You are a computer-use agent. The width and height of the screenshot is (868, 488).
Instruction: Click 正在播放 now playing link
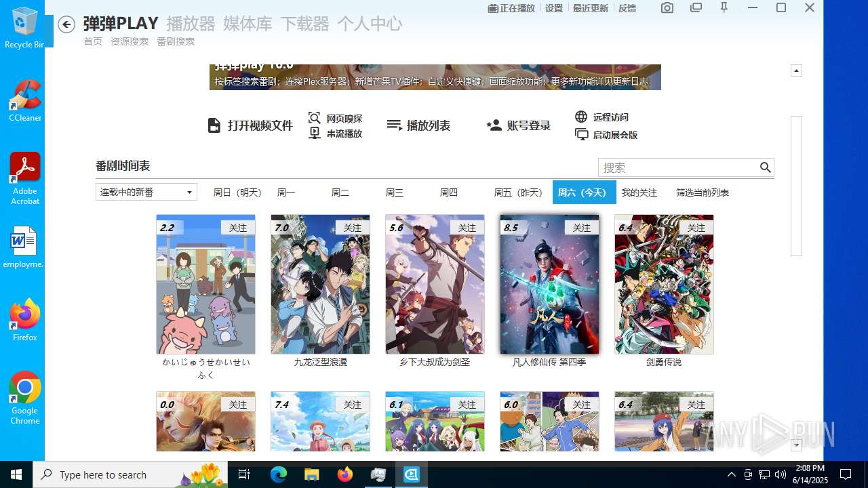(511, 8)
